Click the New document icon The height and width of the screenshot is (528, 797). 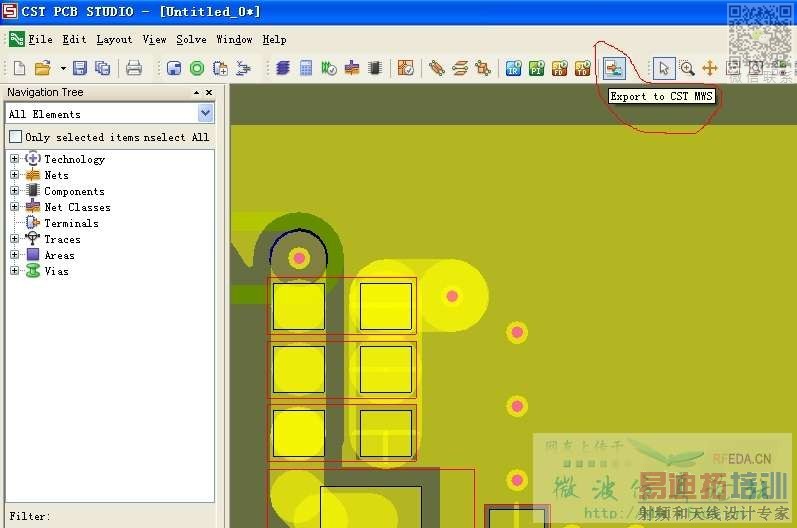[19, 68]
